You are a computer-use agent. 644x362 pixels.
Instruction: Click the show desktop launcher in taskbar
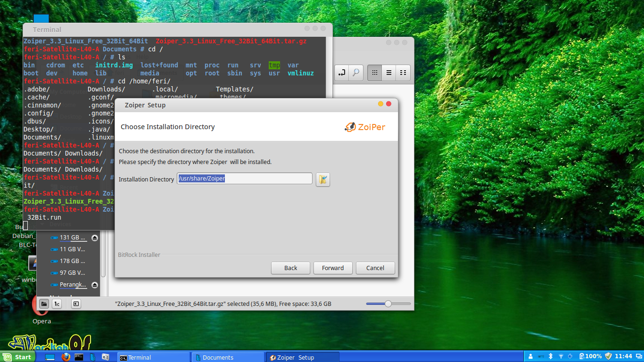(x=50, y=357)
